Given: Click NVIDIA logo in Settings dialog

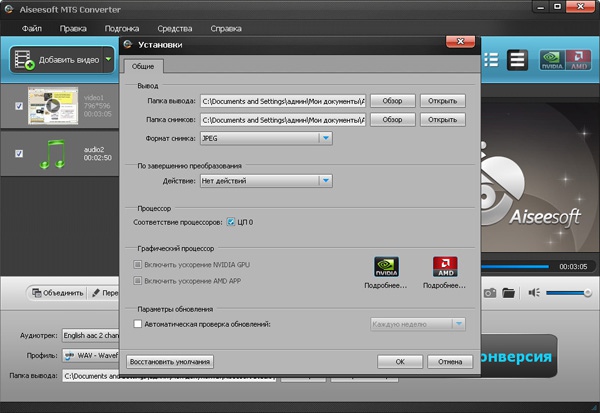Looking at the screenshot, I should 386,266.
